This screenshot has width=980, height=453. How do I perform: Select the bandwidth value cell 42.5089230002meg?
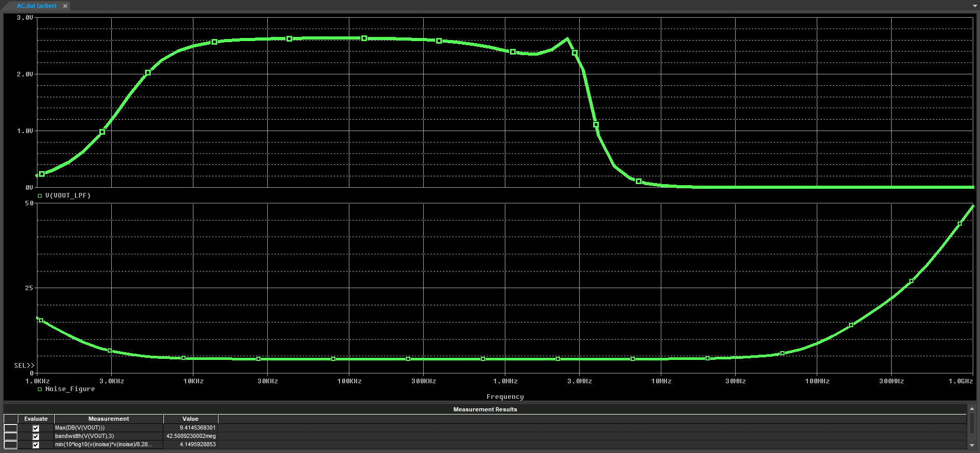pyautogui.click(x=191, y=436)
